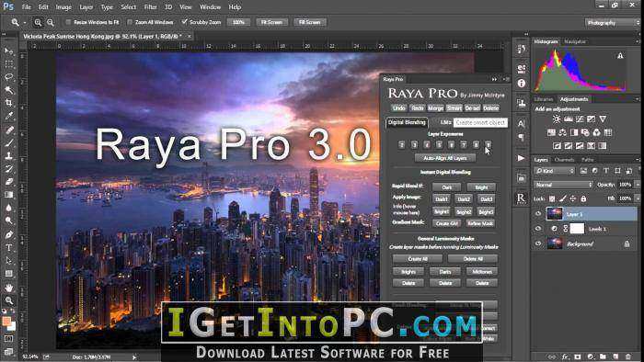
Task: Switch to the Channels tab
Action: [x=564, y=160]
